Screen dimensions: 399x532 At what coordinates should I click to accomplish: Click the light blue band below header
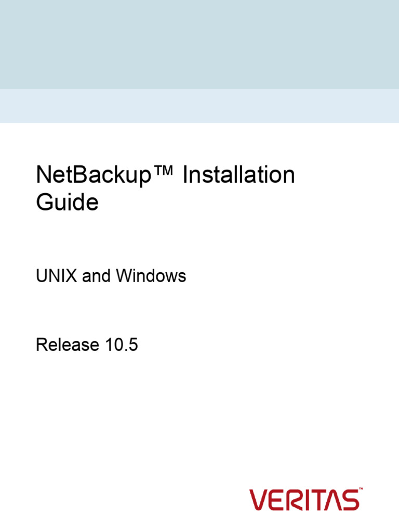click(x=199, y=106)
